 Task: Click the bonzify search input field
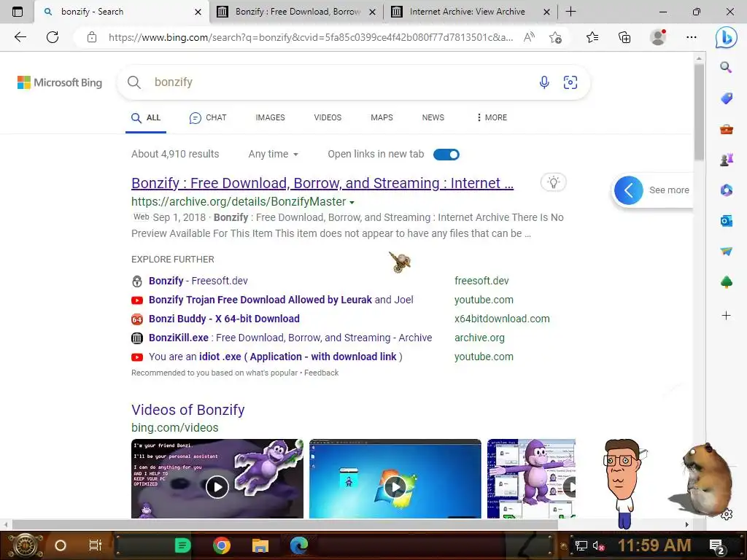point(341,82)
